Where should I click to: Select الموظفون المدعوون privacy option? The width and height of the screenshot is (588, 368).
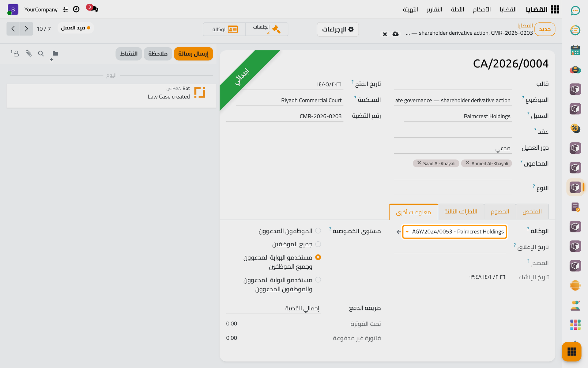[x=318, y=231]
